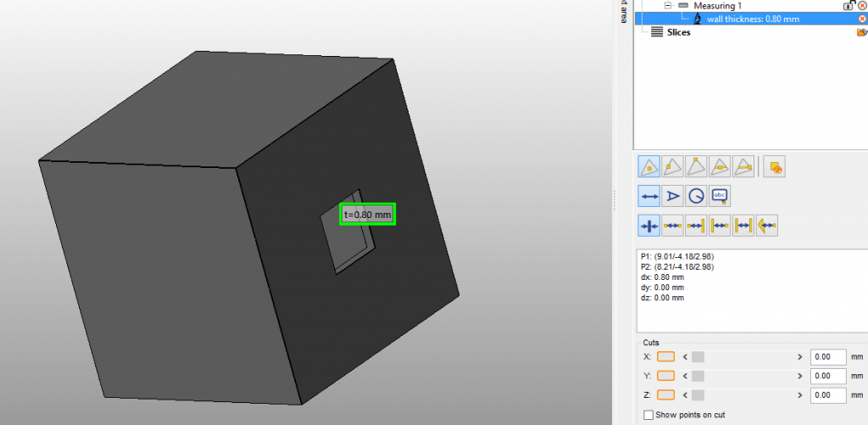
Task: Enable Show points on cut checkbox
Action: pos(648,415)
